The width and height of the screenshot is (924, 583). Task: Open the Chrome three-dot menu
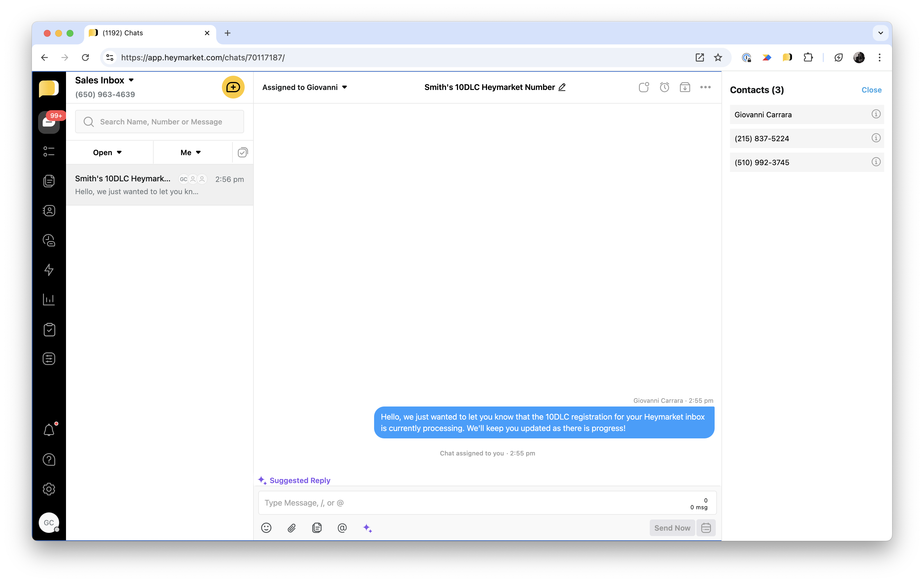pyautogui.click(x=880, y=58)
